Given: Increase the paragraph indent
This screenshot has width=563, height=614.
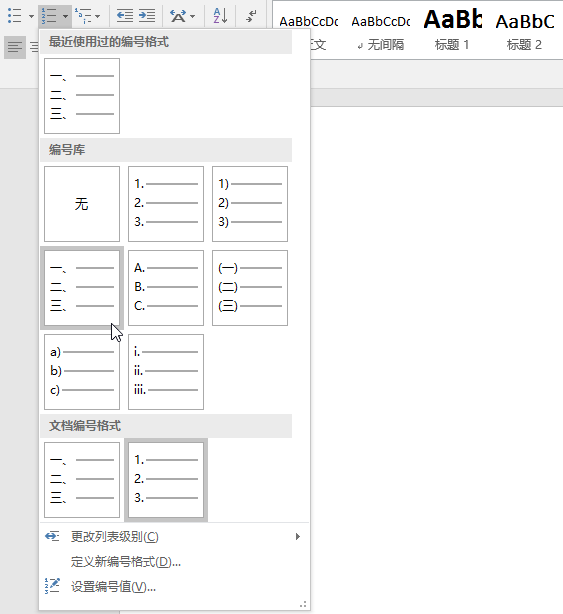Looking at the screenshot, I should tap(147, 16).
